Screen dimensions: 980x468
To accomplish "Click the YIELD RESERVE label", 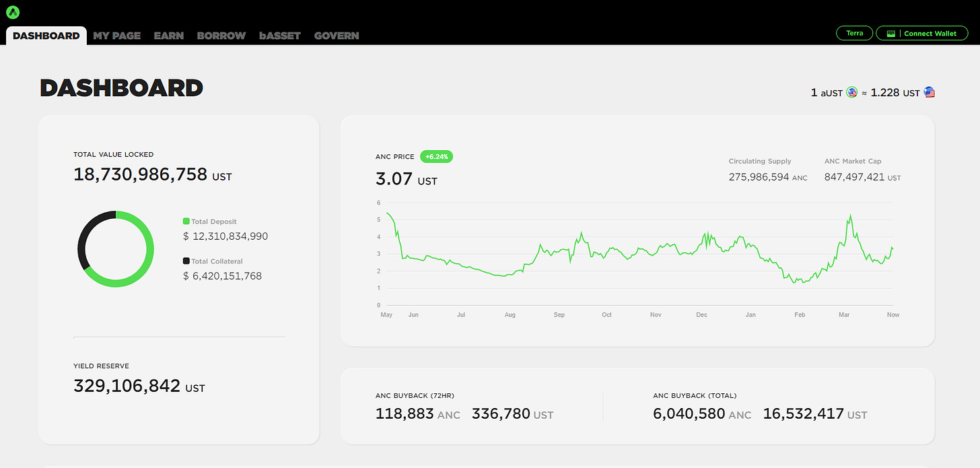I will pyautogui.click(x=101, y=366).
